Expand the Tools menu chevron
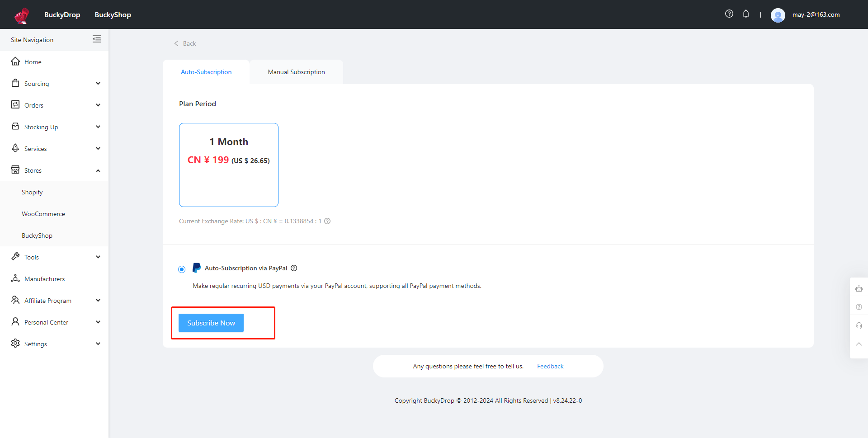This screenshot has width=868, height=438. 98,257
